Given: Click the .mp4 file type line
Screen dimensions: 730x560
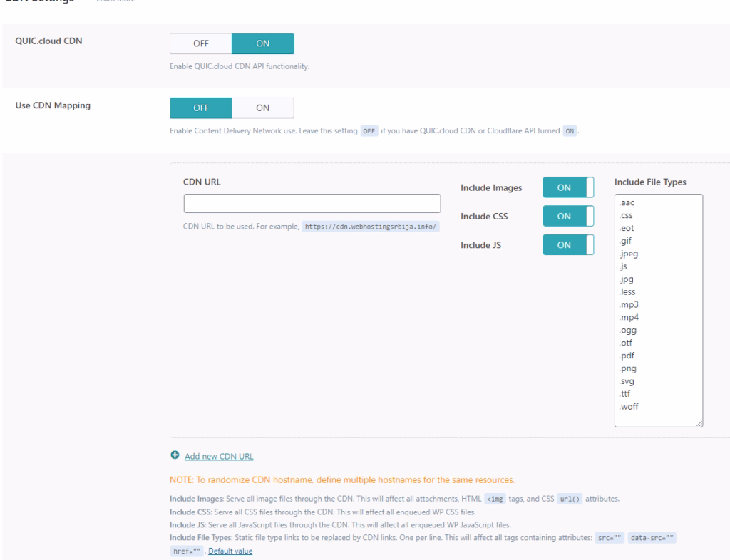Looking at the screenshot, I should pos(629,317).
